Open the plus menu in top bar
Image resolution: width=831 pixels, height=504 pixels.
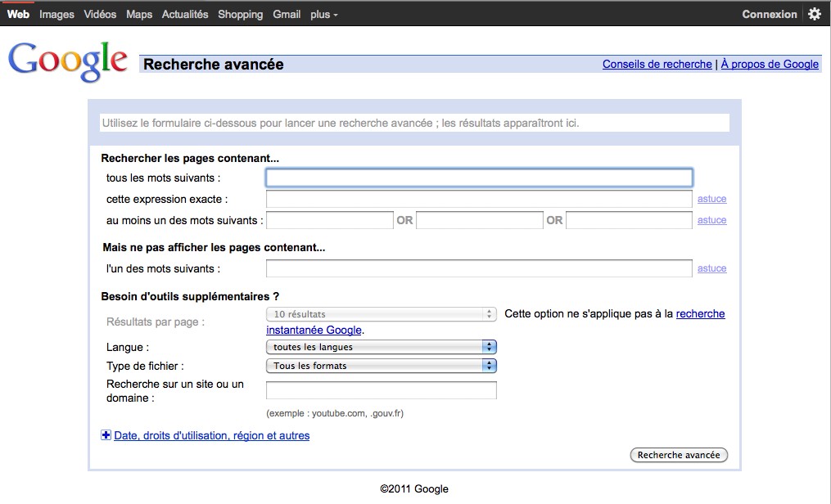(323, 14)
